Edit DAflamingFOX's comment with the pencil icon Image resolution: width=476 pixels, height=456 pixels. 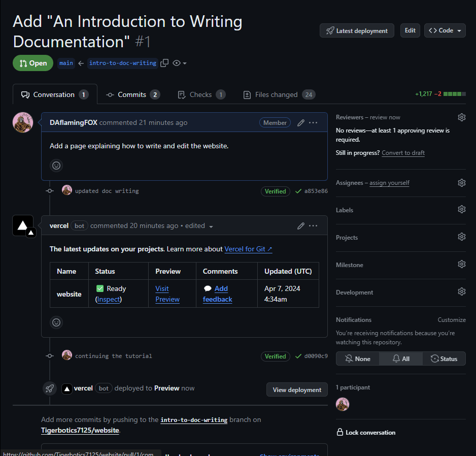(x=301, y=123)
